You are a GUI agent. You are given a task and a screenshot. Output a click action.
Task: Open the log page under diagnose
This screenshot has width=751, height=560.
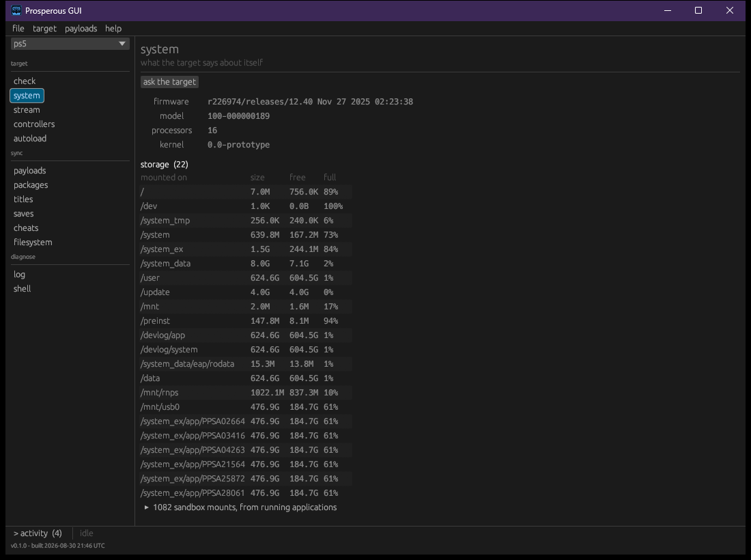pyautogui.click(x=19, y=275)
